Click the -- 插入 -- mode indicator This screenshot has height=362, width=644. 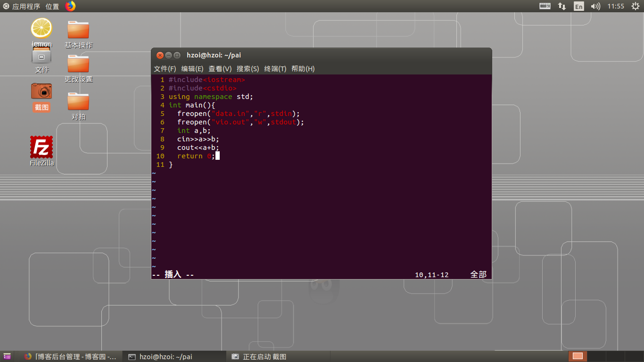click(173, 274)
